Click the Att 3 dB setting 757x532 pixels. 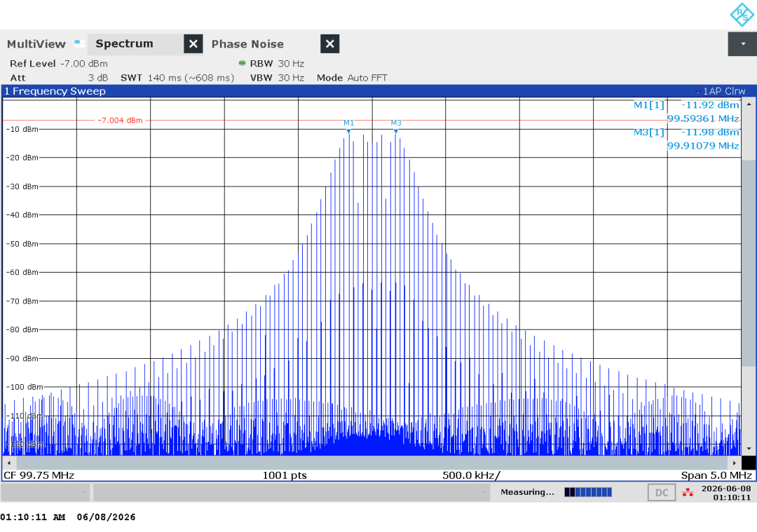(59, 79)
